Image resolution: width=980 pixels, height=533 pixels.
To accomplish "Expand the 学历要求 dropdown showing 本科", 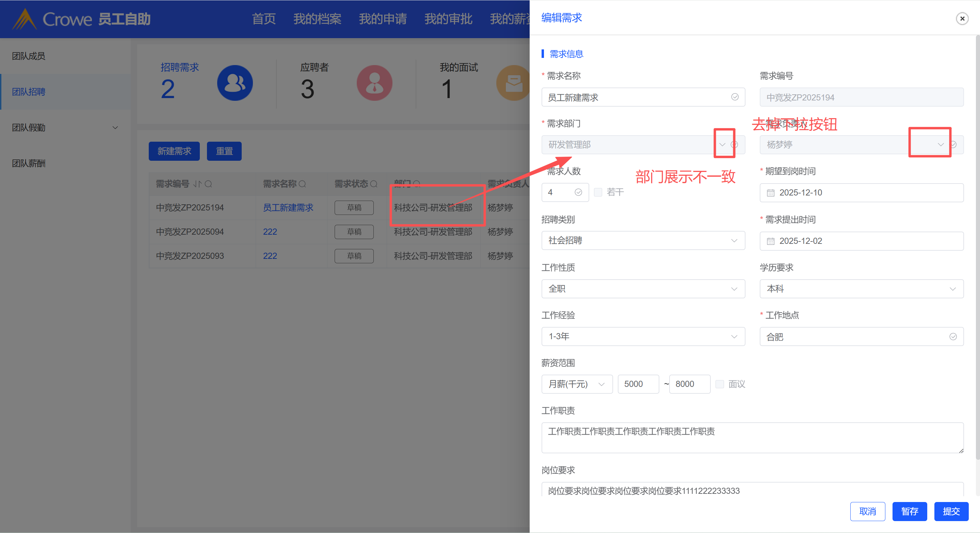I will click(861, 289).
